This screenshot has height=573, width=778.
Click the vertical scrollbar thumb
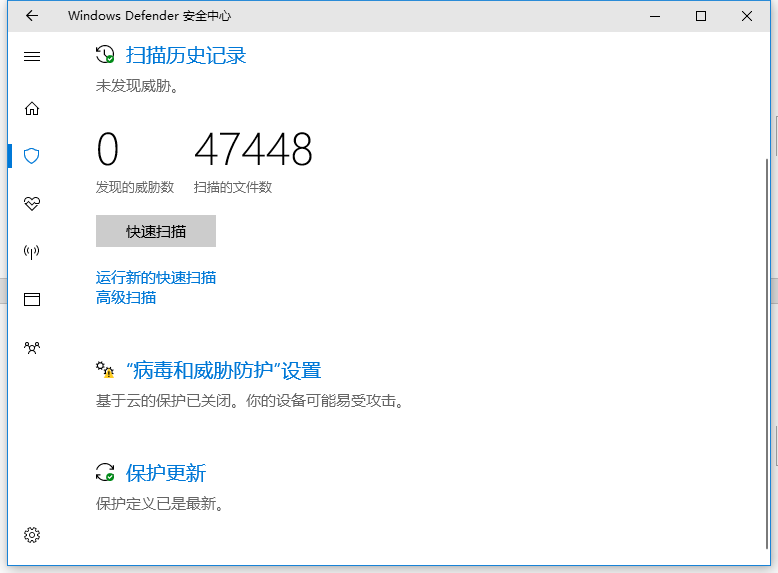coord(767,353)
